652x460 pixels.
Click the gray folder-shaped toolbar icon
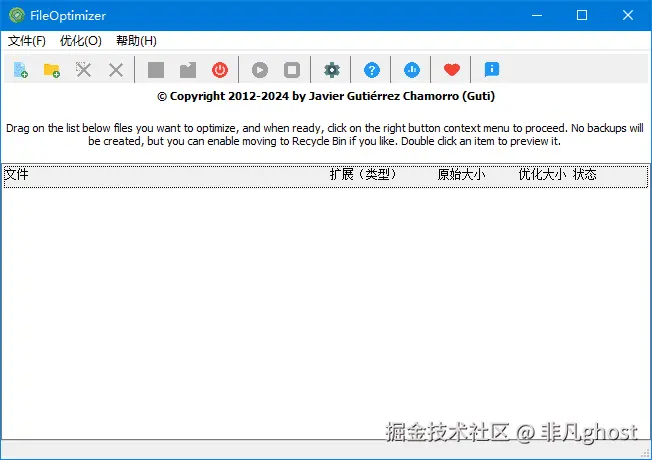(188, 70)
